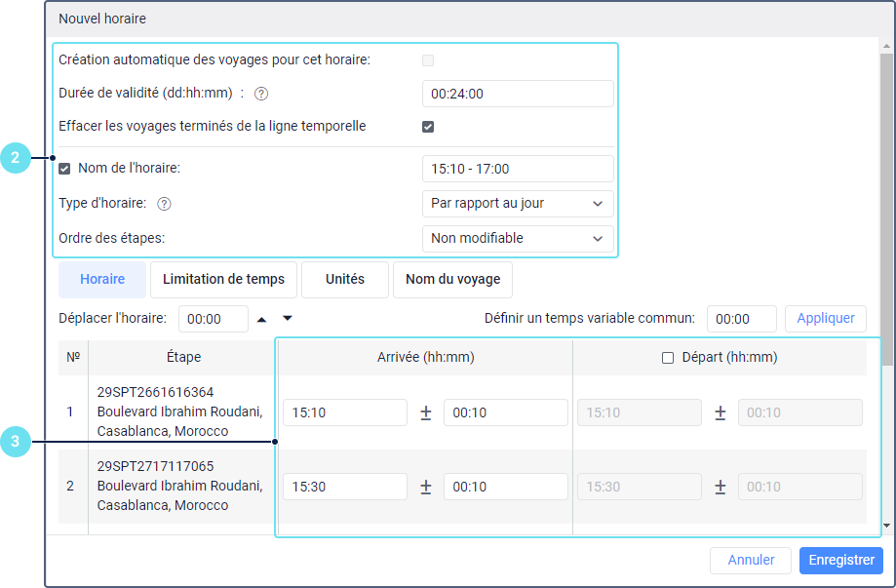Click Définir un temps variable commun label
The width and height of the screenshot is (896, 588).
tap(590, 318)
